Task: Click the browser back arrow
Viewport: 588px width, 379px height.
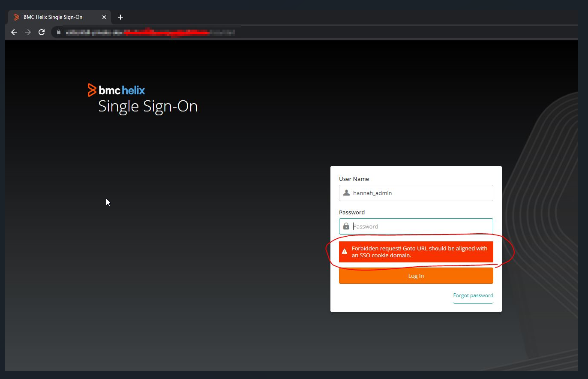Action: [14, 32]
